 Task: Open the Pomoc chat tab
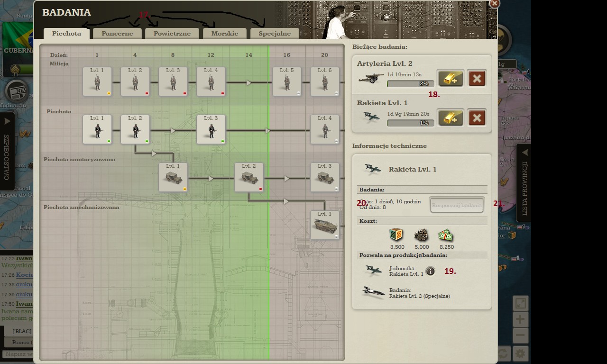19,342
